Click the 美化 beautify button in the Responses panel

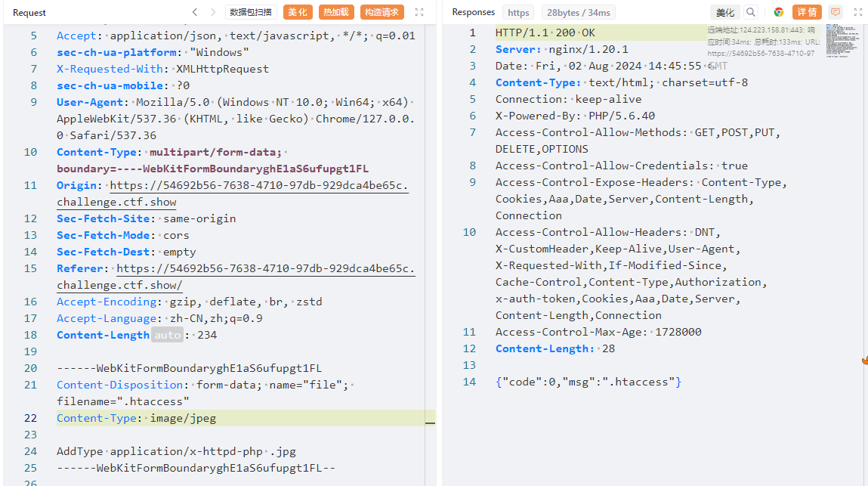724,12
